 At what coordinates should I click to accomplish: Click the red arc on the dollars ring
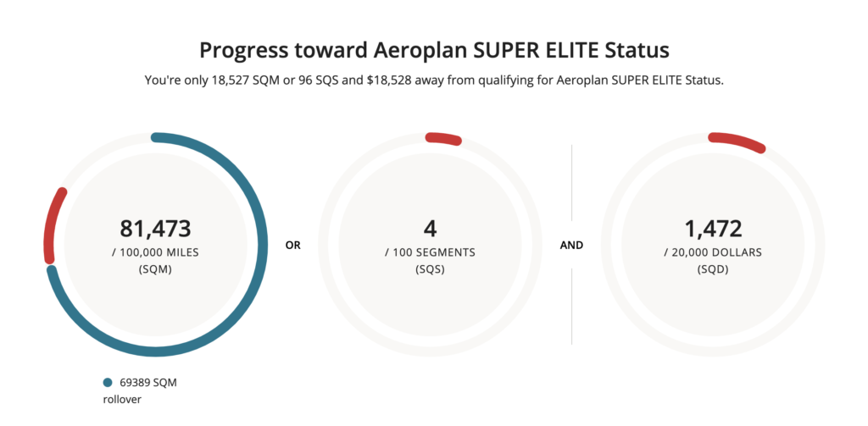(737, 141)
